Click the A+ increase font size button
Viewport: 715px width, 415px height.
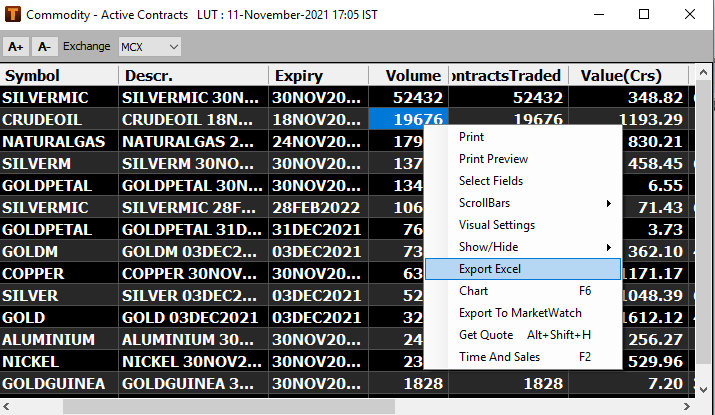[15, 47]
